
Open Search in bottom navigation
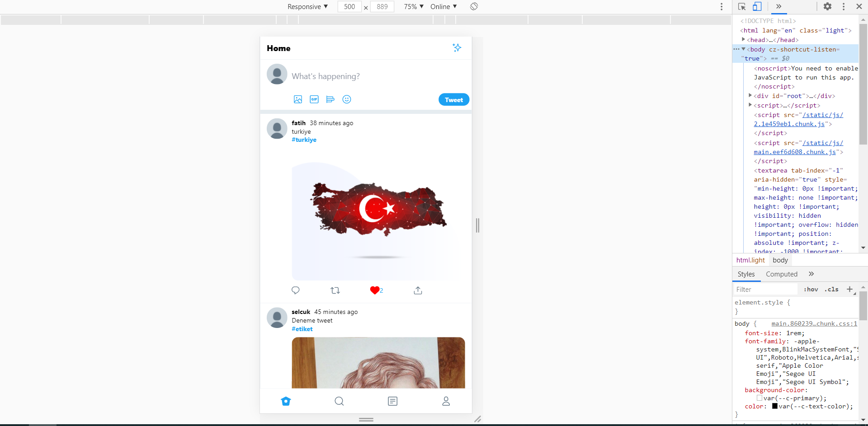click(x=339, y=401)
